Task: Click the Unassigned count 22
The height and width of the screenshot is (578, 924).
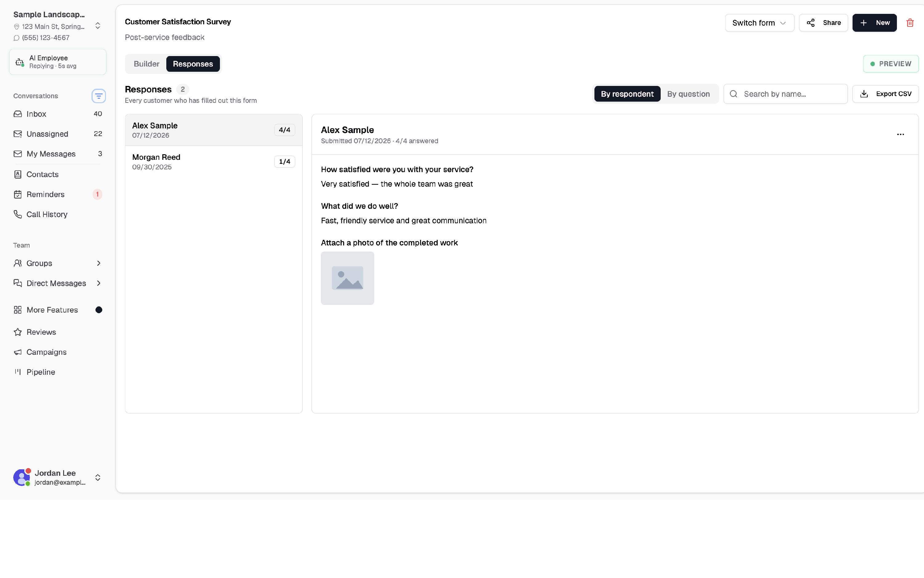Action: tap(98, 134)
